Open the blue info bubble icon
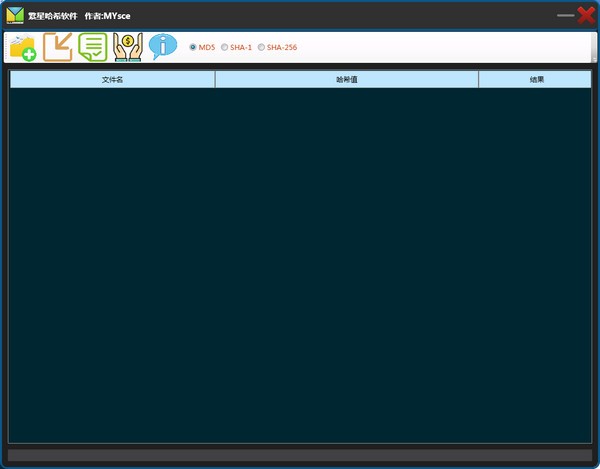 pyautogui.click(x=163, y=46)
